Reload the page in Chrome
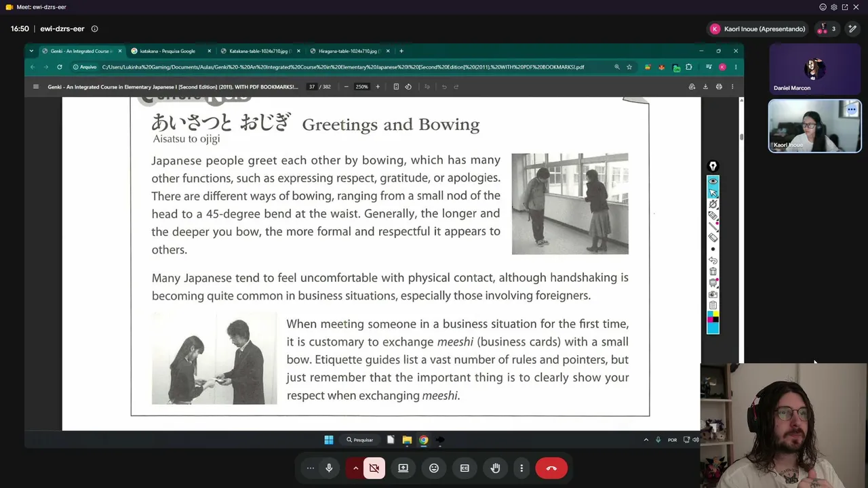 [x=60, y=67]
